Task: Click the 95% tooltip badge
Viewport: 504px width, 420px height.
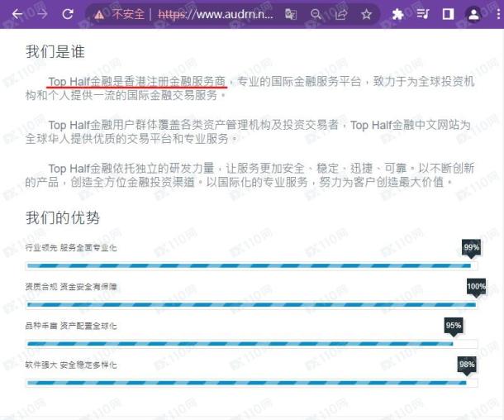Action: (454, 326)
